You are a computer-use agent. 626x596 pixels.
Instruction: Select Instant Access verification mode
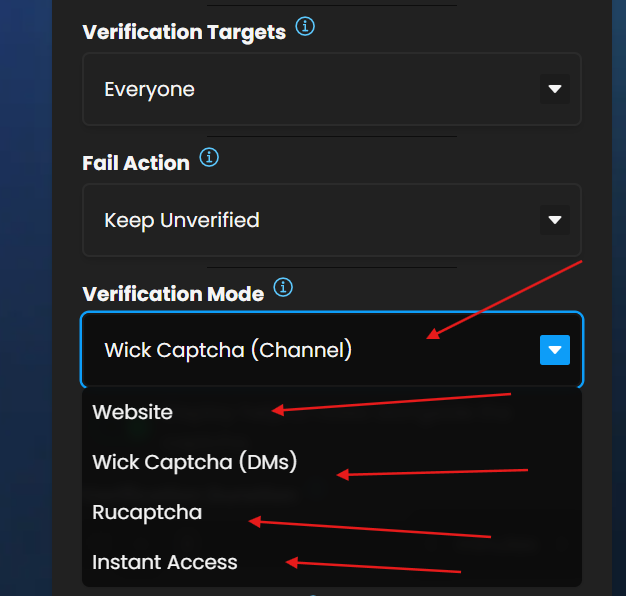(165, 562)
